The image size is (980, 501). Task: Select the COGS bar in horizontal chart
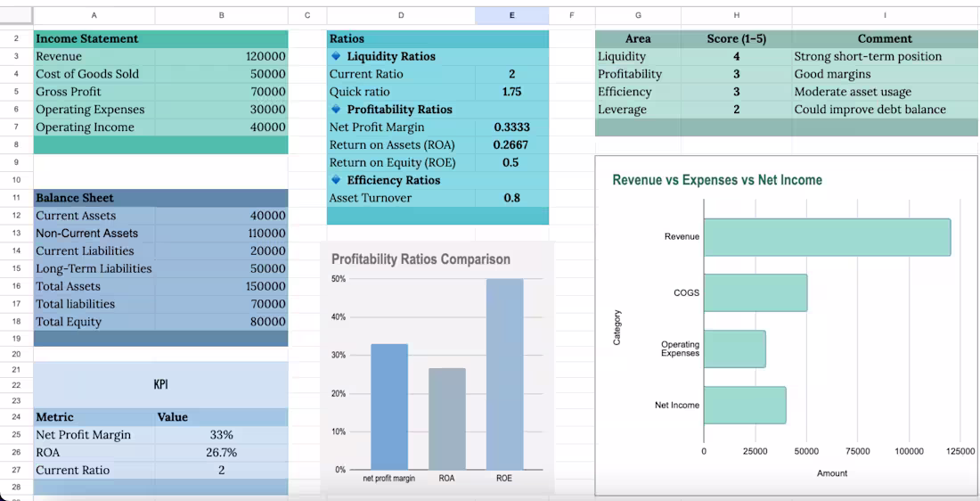tap(755, 292)
